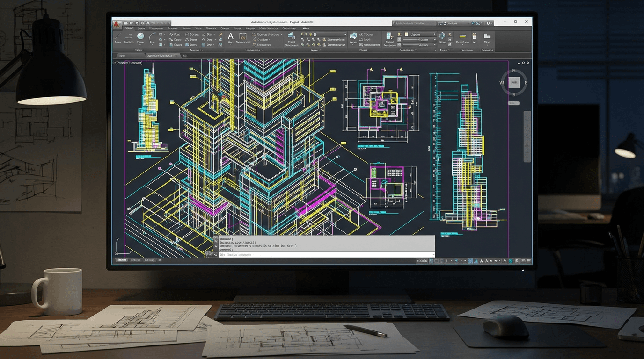Open the quick access toolbar customize arrow
644x359 pixels.
point(168,23)
